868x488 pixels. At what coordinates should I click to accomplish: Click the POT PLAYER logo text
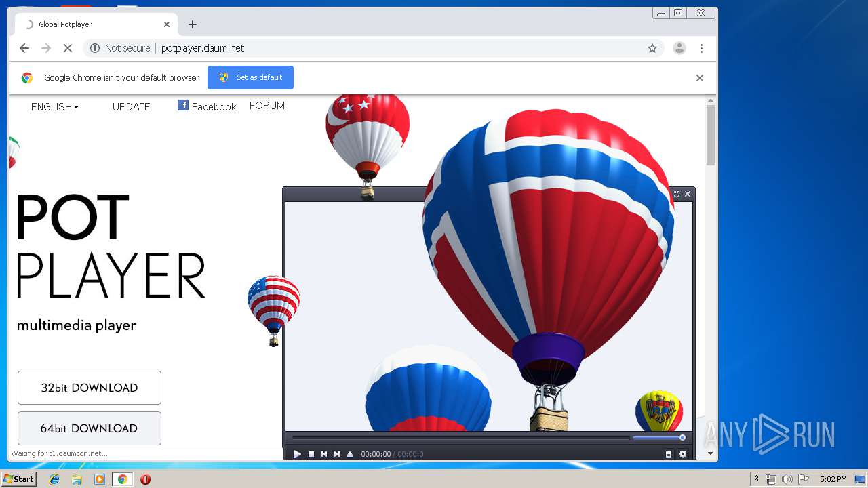111,247
